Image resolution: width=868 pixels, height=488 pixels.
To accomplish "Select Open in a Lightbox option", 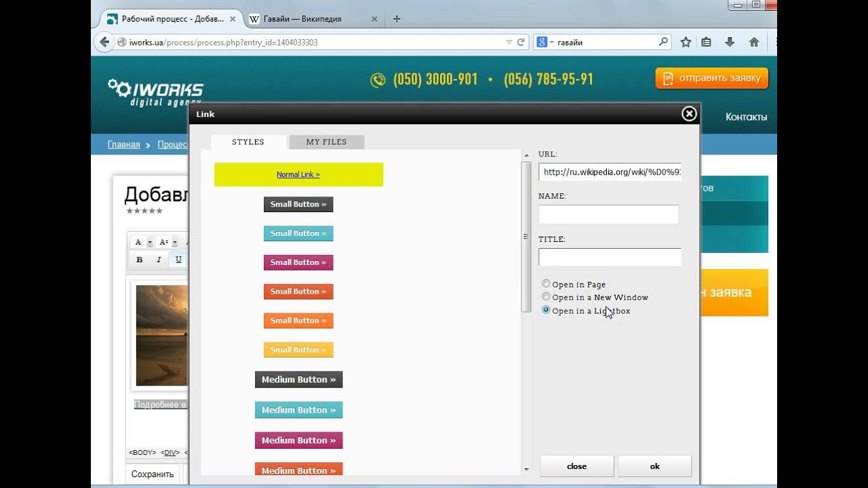I will point(546,310).
